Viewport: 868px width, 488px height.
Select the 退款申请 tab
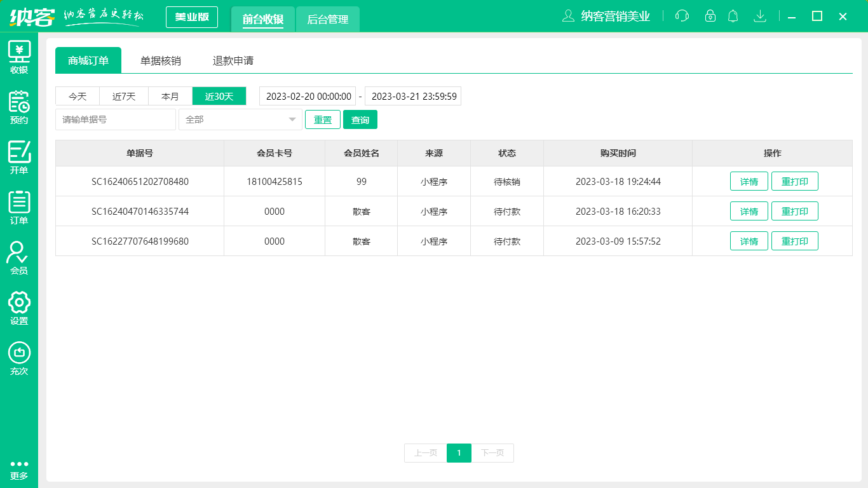[x=233, y=60]
